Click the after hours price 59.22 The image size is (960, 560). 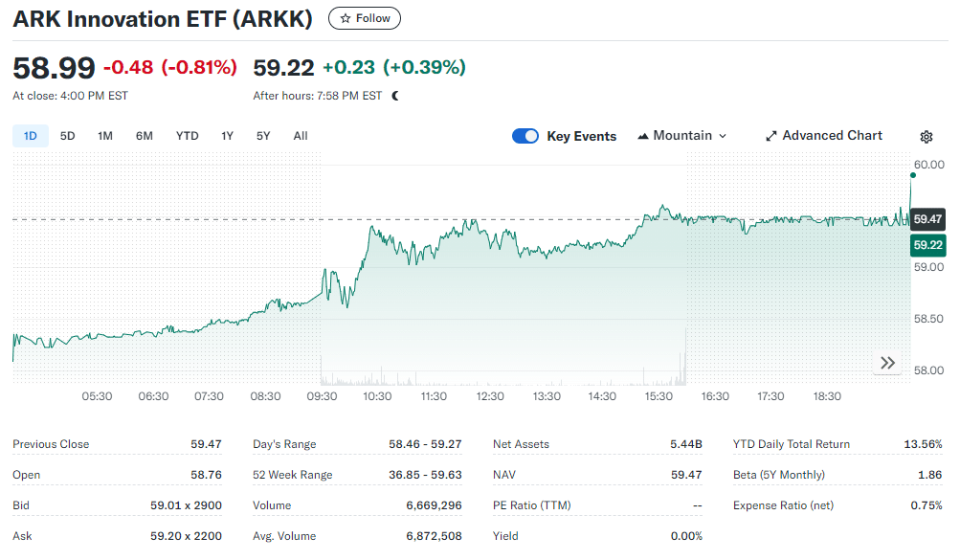[283, 67]
